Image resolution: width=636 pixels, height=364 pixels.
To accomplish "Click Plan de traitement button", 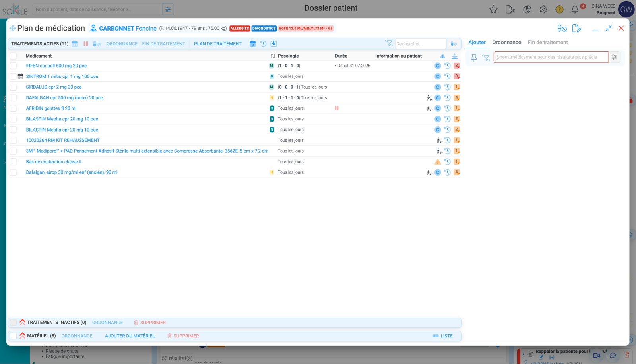I will pyautogui.click(x=218, y=44).
